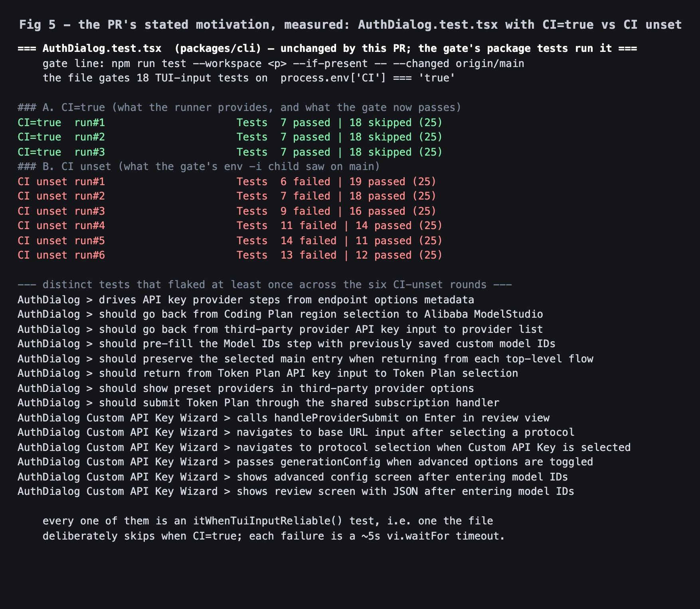Select the pre-fill Model IDs step test
The height and width of the screenshot is (609, 700).
tap(287, 344)
